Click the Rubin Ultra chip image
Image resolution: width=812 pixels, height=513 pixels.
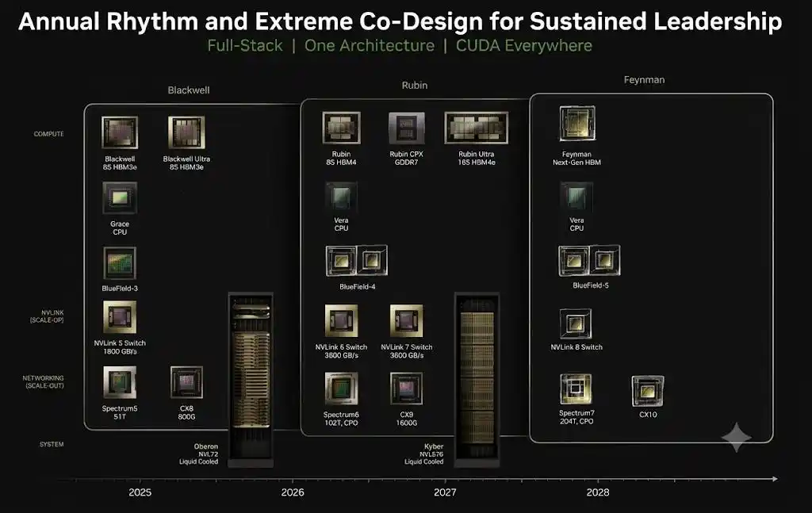[x=477, y=128]
